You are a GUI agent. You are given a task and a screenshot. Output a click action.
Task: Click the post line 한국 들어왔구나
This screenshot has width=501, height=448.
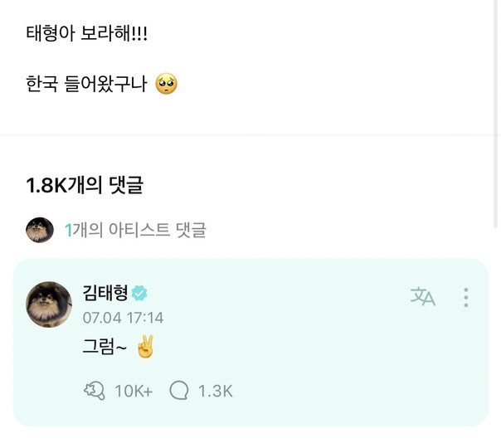pos(87,84)
